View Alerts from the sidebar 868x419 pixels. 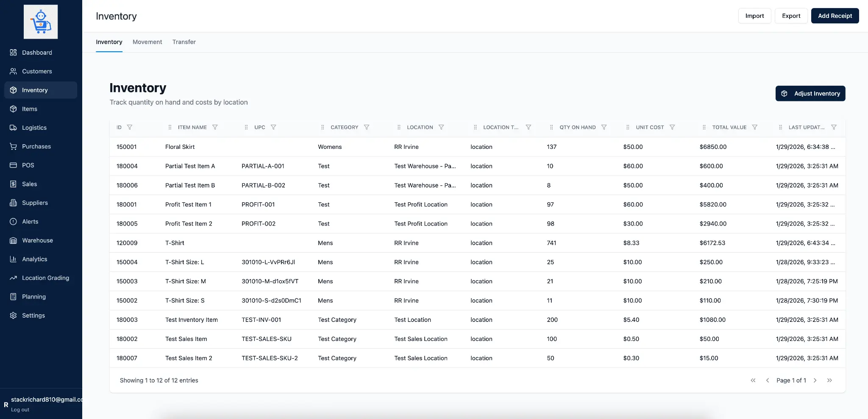click(30, 221)
